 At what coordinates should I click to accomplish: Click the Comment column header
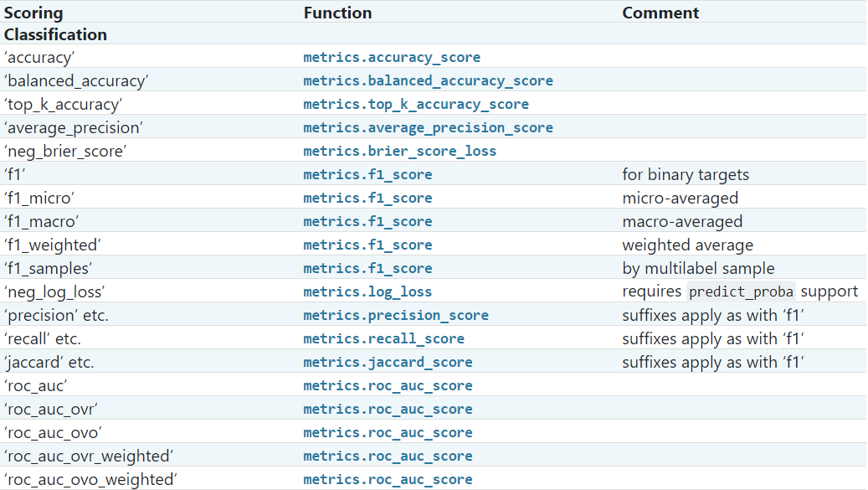660,13
